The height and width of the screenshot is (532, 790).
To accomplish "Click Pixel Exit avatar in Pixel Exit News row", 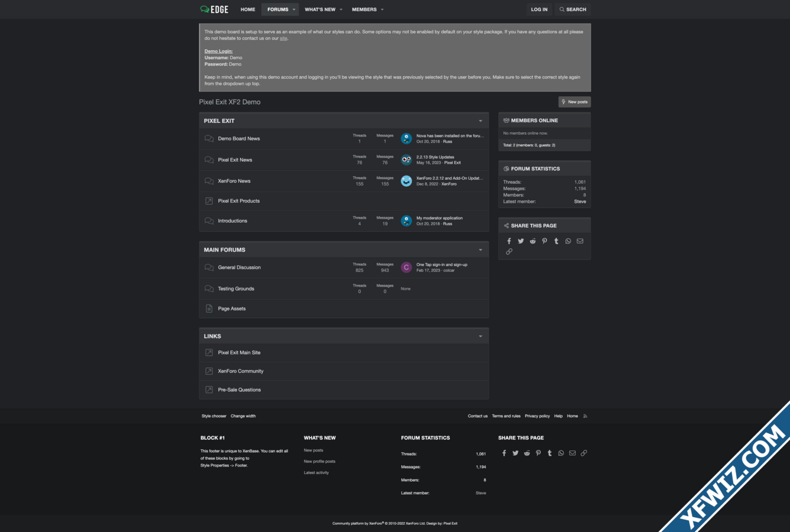I will point(406,160).
